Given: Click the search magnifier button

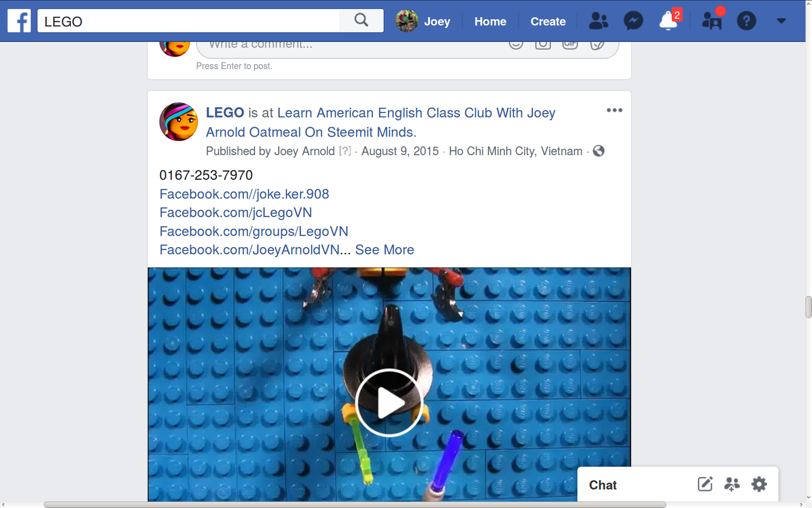Looking at the screenshot, I should tap(362, 21).
